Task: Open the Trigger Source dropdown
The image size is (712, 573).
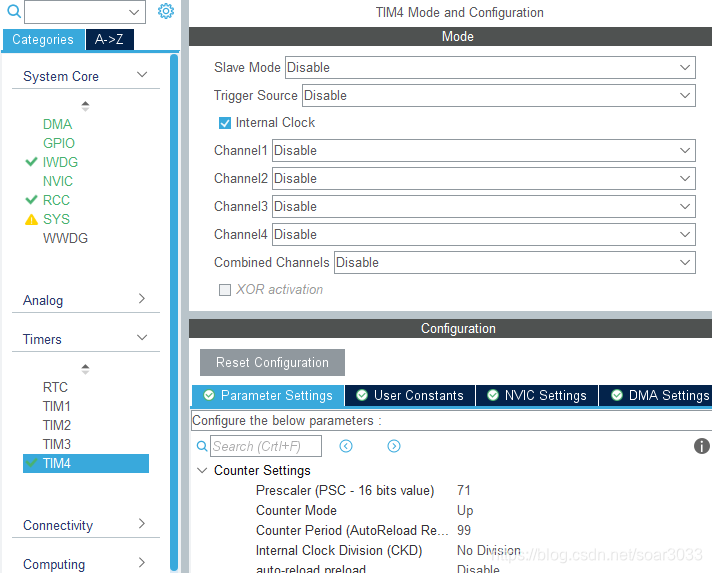Action: click(x=499, y=95)
